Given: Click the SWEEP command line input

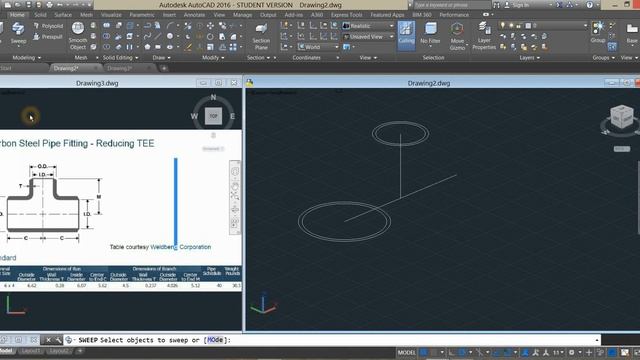Looking at the screenshot, I should [x=333, y=340].
